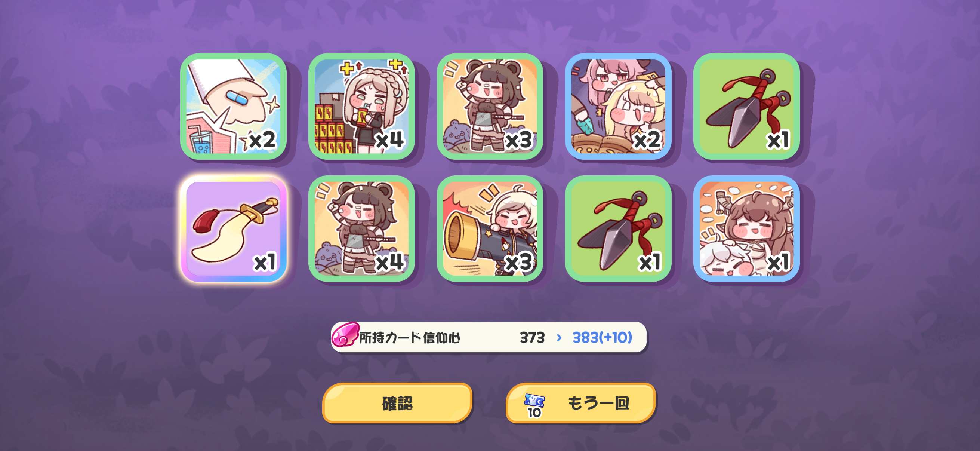Open the glowing rainbow dagger card x1
Image resolution: width=980 pixels, height=451 pixels.
coord(233,229)
